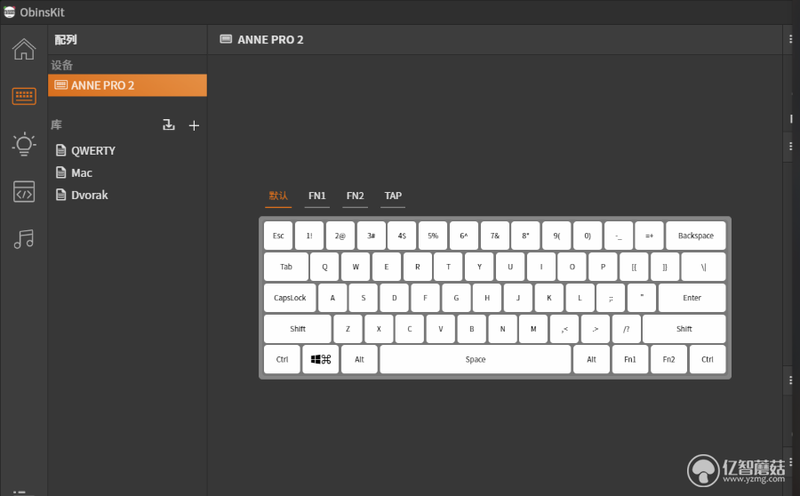The width and height of the screenshot is (800, 496).
Task: Select the semicolon key
Action: [611, 298]
